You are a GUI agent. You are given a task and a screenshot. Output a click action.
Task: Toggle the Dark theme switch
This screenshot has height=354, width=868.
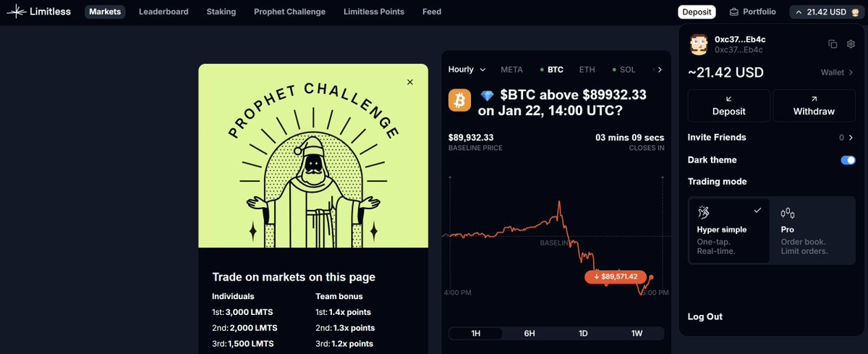848,160
